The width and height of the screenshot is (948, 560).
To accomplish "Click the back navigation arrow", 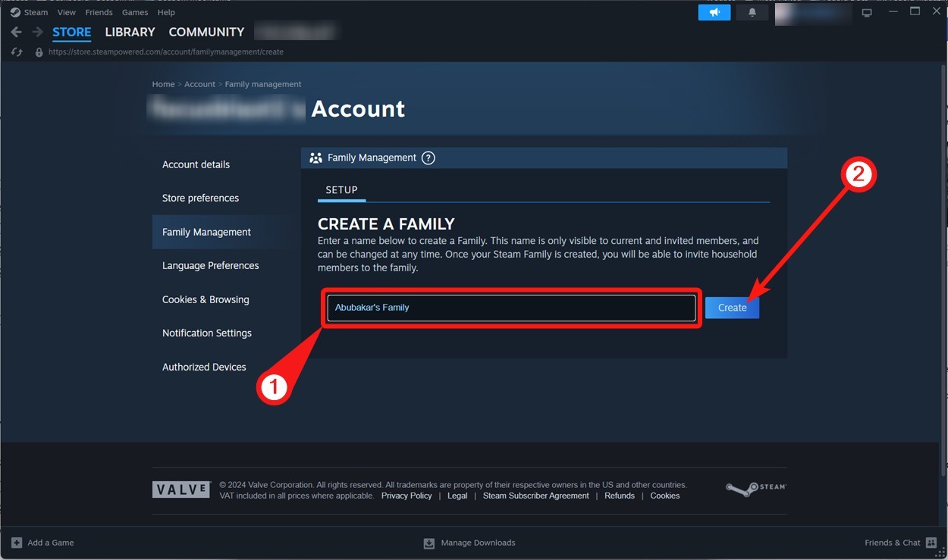I will click(16, 32).
